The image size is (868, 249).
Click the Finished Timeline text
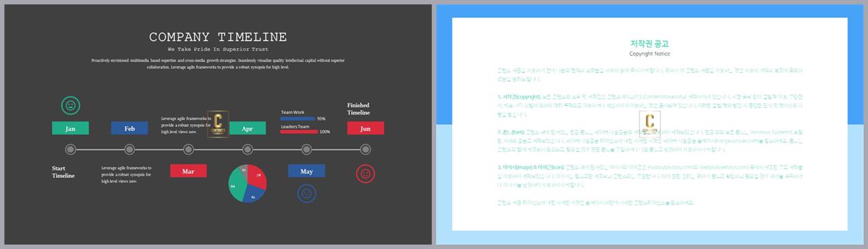tap(359, 109)
